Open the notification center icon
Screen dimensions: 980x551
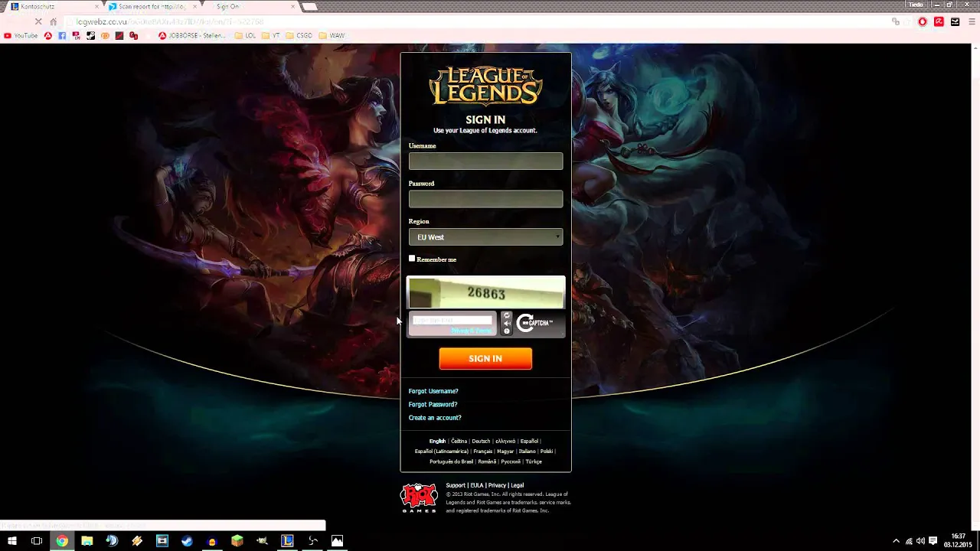[x=933, y=541]
